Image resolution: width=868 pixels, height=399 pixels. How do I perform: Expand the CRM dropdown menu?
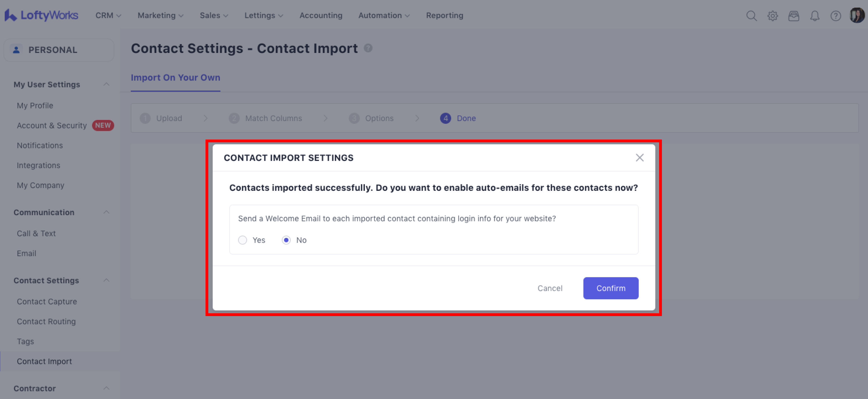[108, 15]
